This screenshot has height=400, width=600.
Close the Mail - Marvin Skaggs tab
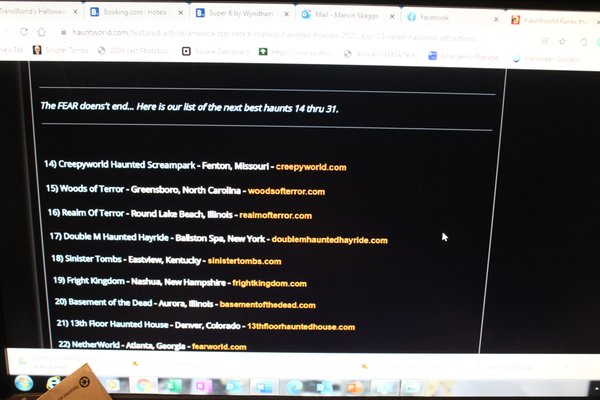pos(392,16)
